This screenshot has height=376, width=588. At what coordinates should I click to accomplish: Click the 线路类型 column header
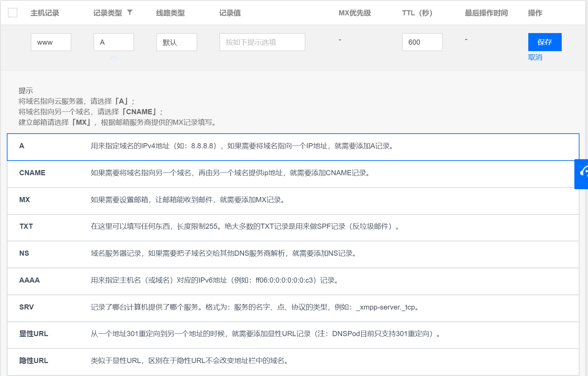pos(170,13)
